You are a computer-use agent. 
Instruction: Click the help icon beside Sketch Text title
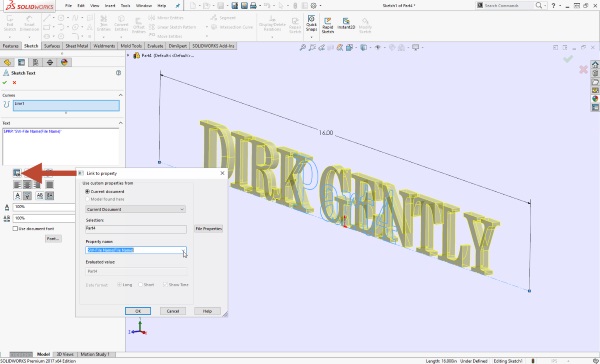point(119,73)
